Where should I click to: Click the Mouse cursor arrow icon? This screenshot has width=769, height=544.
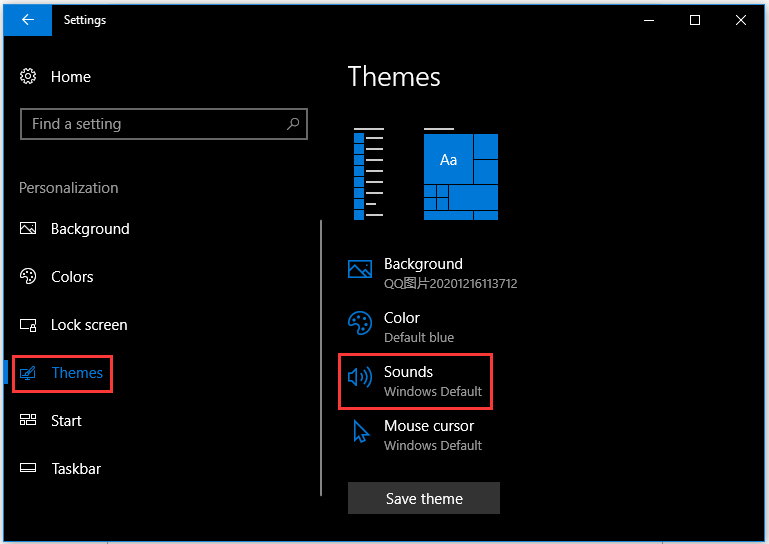[361, 431]
